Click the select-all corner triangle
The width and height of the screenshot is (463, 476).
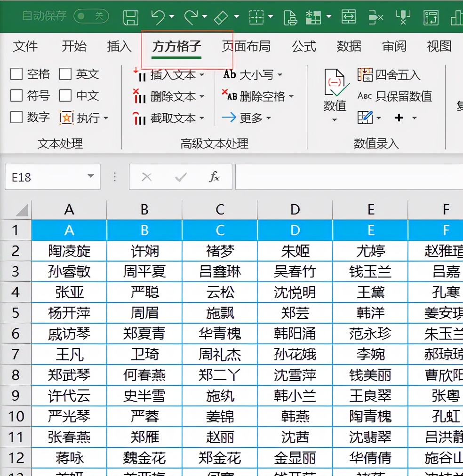[22, 210]
